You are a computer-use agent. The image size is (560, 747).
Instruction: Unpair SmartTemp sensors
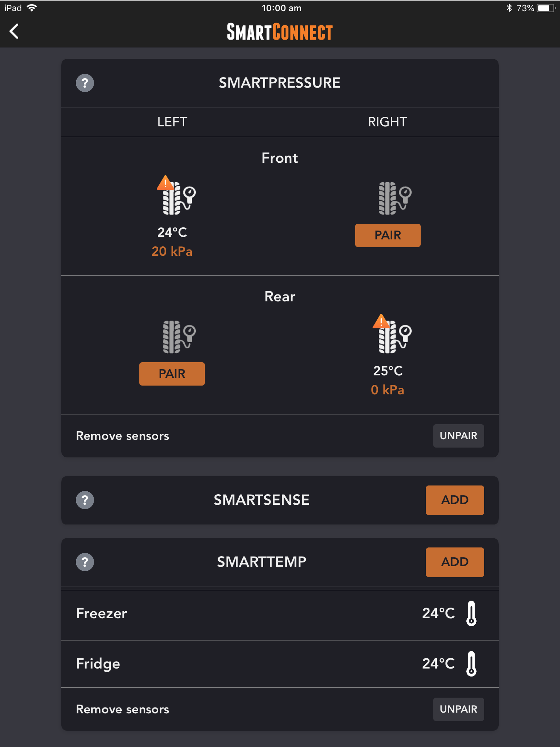tap(458, 710)
